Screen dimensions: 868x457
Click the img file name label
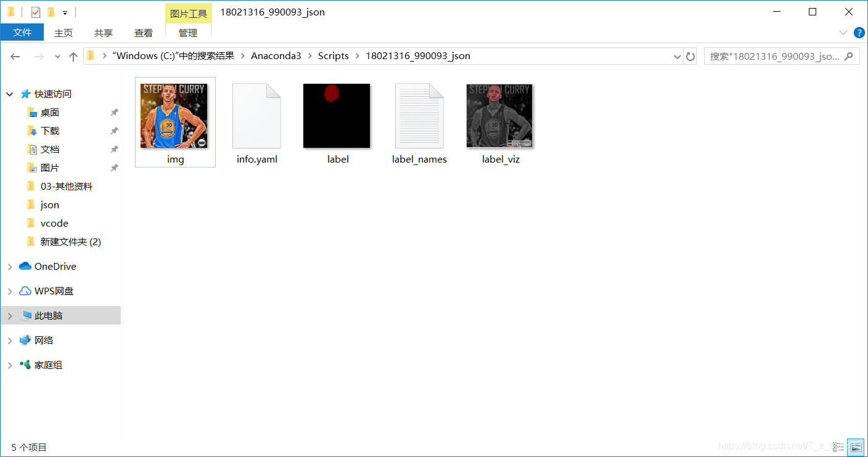[x=176, y=160]
